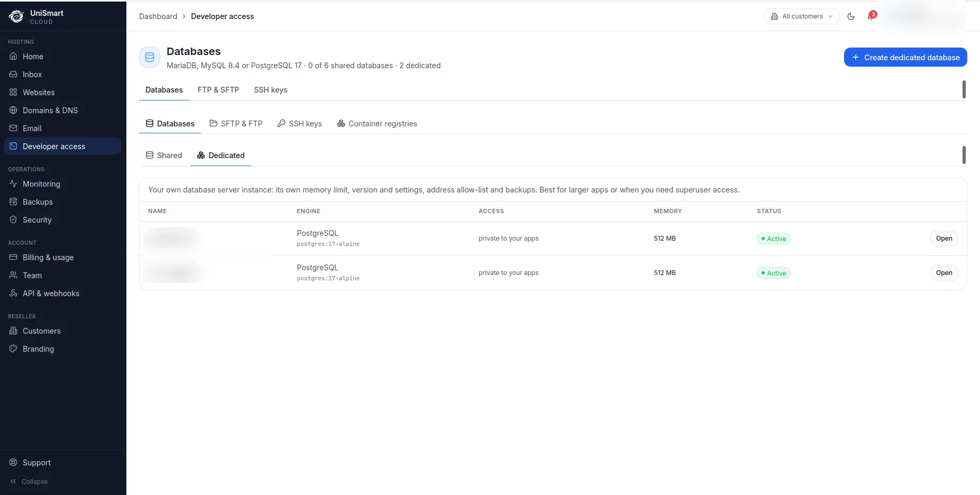Switch to Shared databases tab
Screen dimensions: 980x495
click(x=164, y=155)
